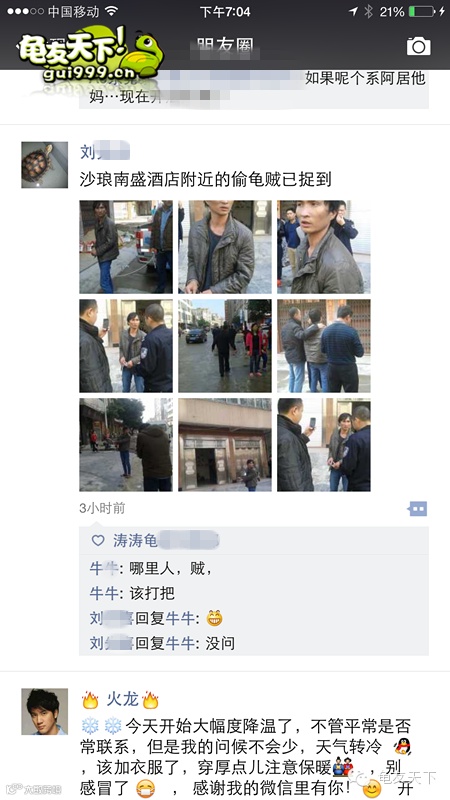
Task: Open the middle-right photo of three men standing
Action: [324, 346]
